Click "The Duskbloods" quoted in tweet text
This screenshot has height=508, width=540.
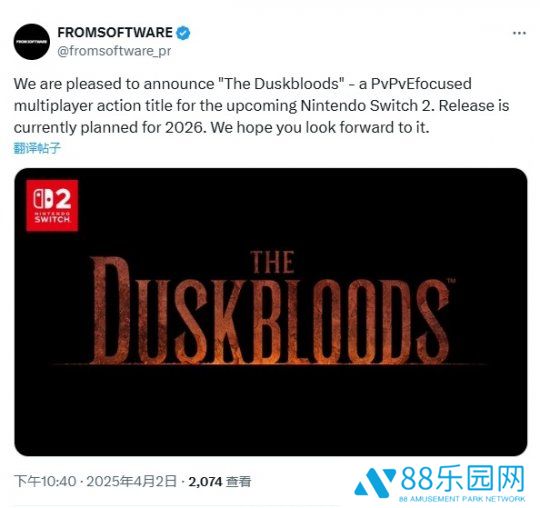[282, 84]
